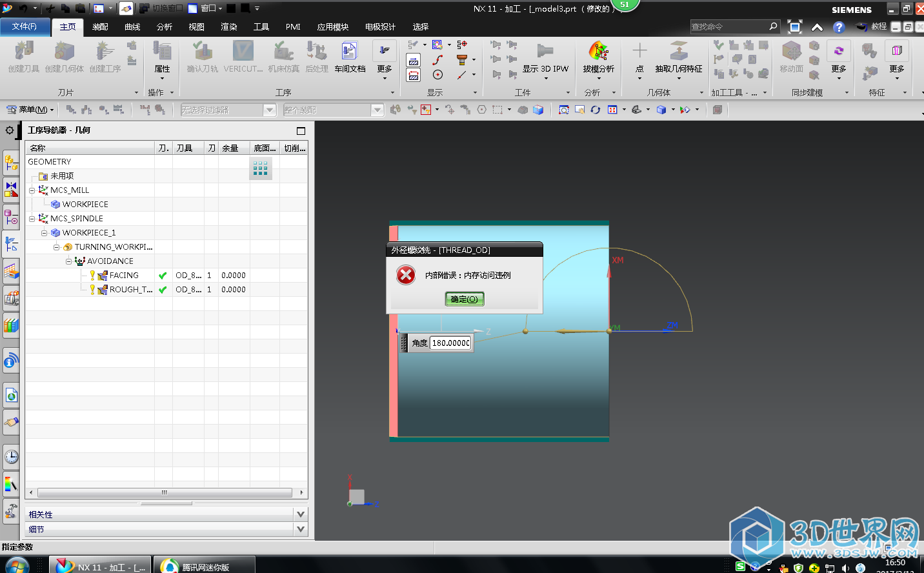
Task: Open the Part Navigator sidebar tab
Action: (11, 217)
